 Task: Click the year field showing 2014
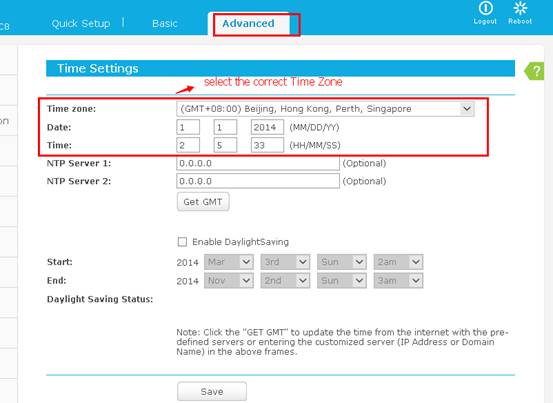267,127
